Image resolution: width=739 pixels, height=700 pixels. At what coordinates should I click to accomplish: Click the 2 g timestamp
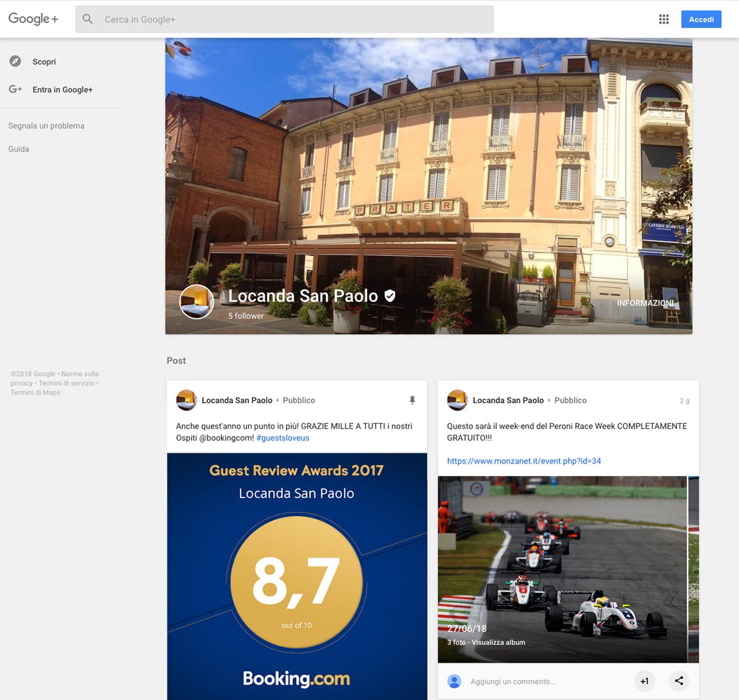685,401
